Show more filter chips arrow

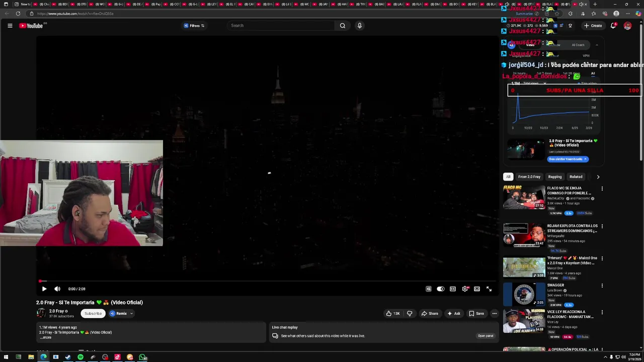point(598,177)
